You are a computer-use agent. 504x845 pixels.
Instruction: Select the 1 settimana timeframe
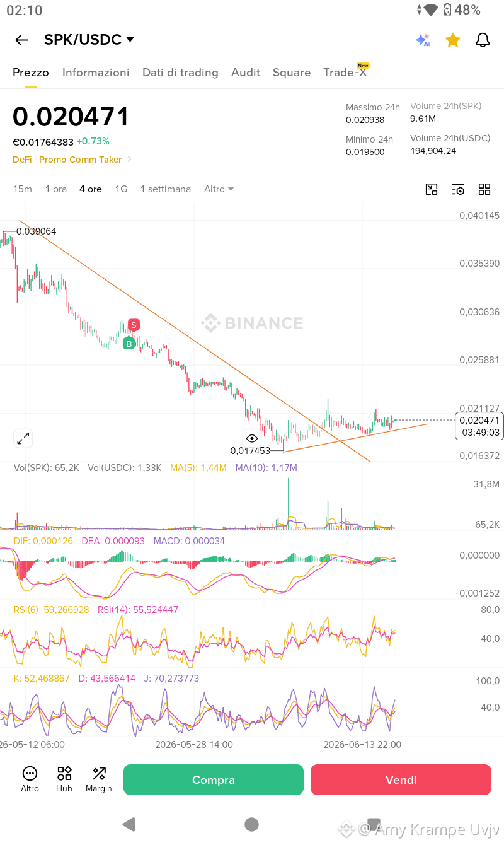coord(166,189)
